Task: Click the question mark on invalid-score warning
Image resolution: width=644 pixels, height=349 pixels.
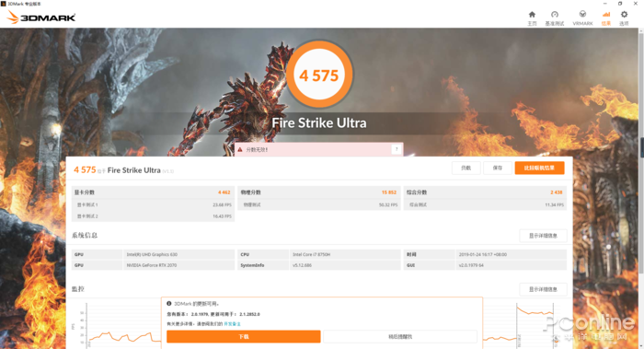Action: coord(397,149)
